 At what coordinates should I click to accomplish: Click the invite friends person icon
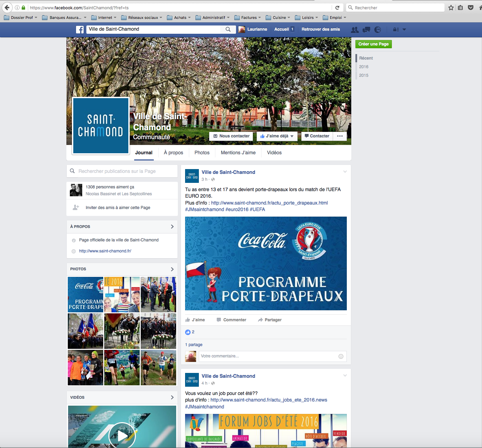pos(76,207)
